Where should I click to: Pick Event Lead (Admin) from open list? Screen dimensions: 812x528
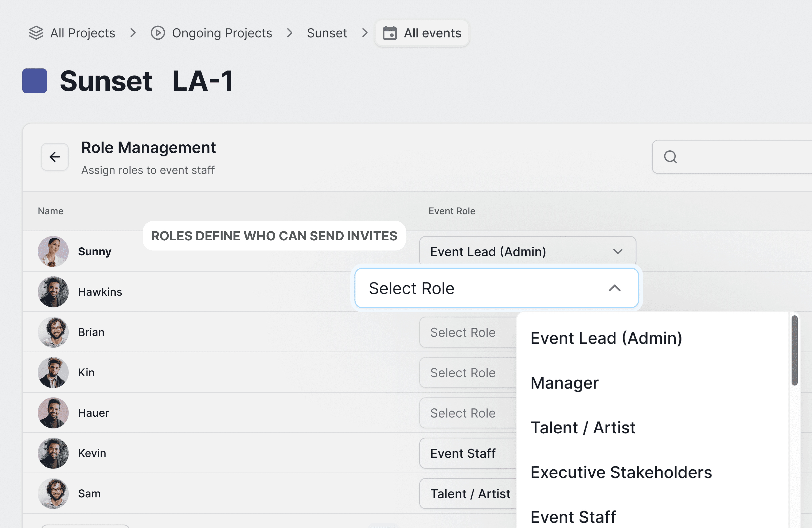coord(606,338)
